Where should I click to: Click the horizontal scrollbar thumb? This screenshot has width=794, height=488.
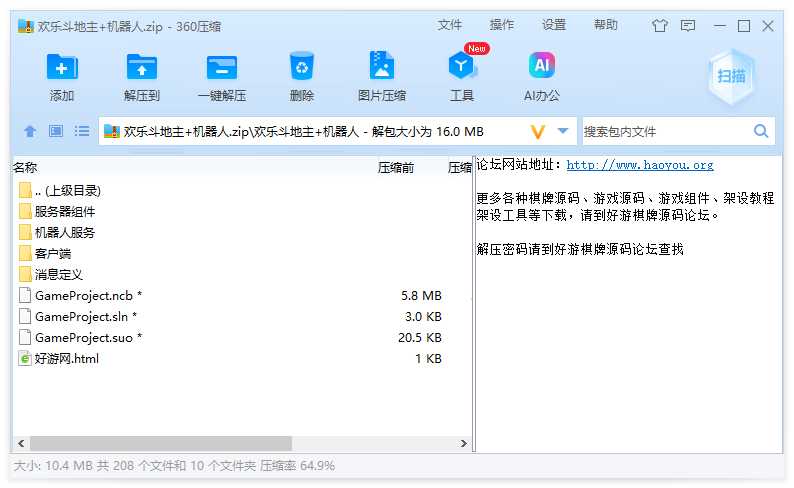click(161, 443)
